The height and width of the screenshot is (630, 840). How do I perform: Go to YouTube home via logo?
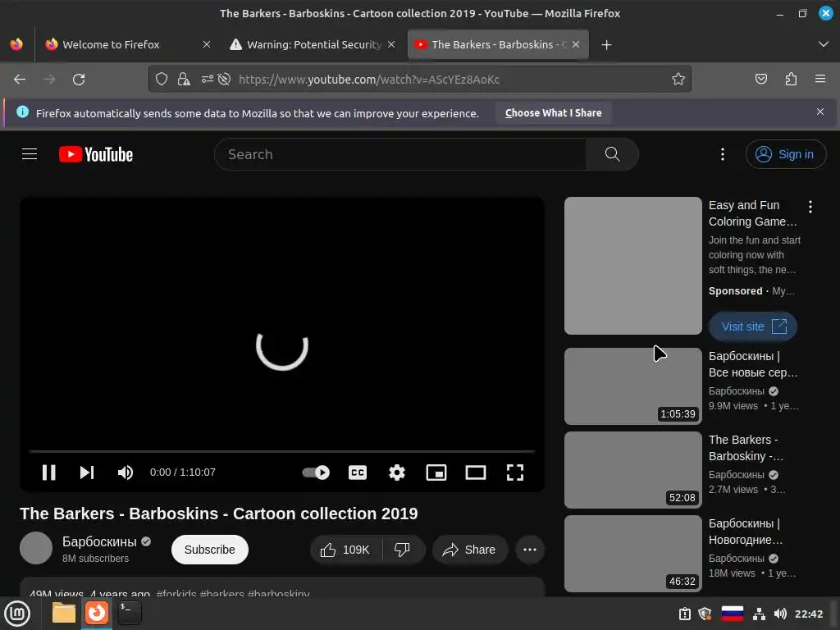pos(96,154)
